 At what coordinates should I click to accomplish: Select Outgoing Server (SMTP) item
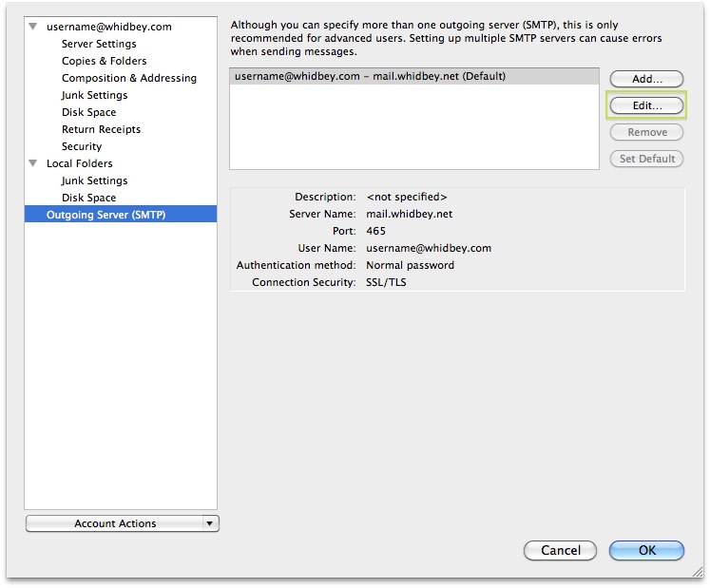point(121,214)
